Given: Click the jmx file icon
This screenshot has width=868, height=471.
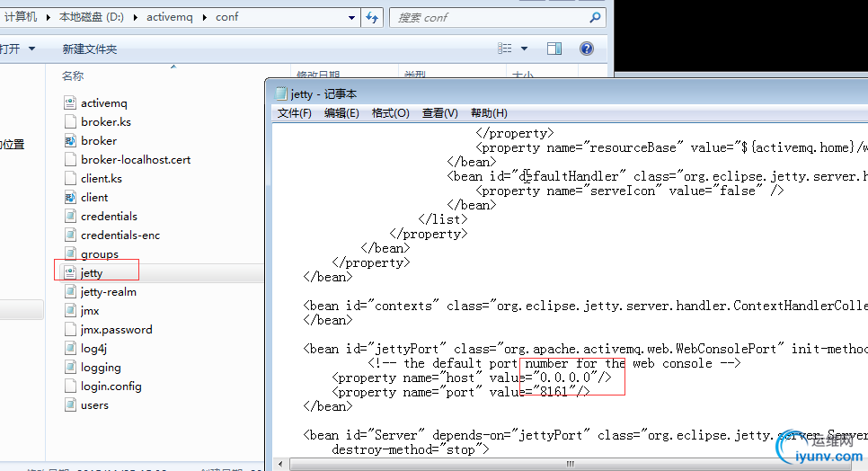Looking at the screenshot, I should point(70,310).
